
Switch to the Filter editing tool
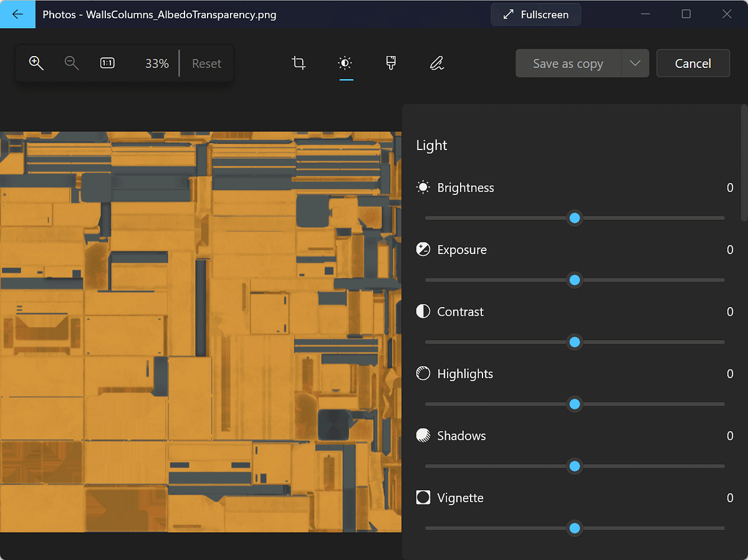tap(391, 63)
